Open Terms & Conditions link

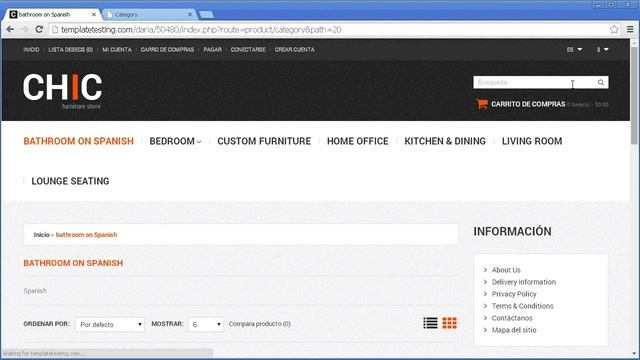[522, 306]
